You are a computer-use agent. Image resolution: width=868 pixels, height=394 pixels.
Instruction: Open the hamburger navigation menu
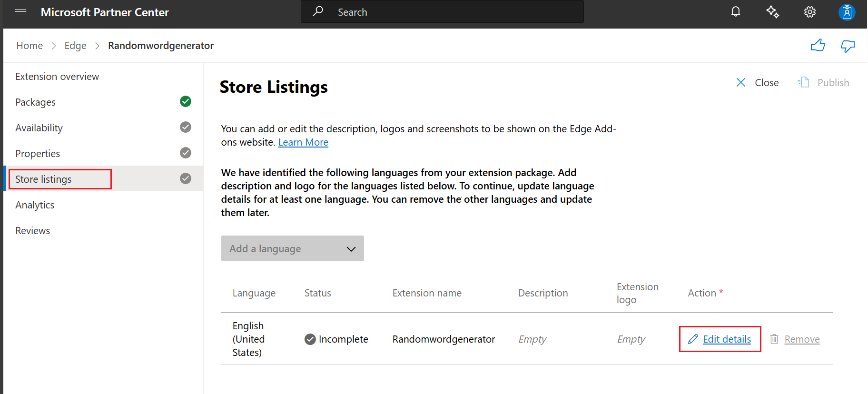coord(20,12)
